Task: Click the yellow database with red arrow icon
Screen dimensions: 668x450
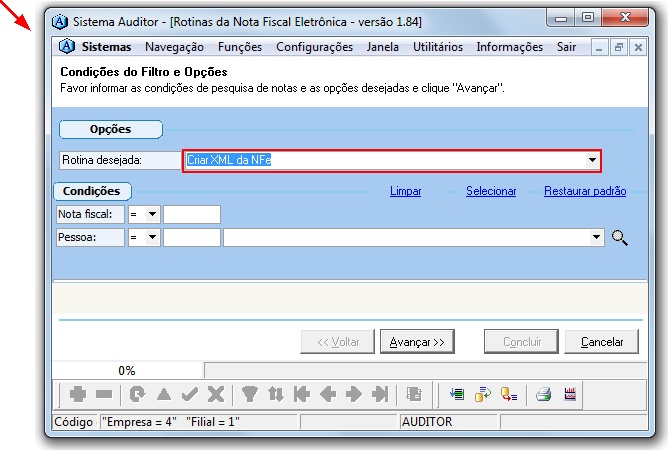Action: pos(509,394)
